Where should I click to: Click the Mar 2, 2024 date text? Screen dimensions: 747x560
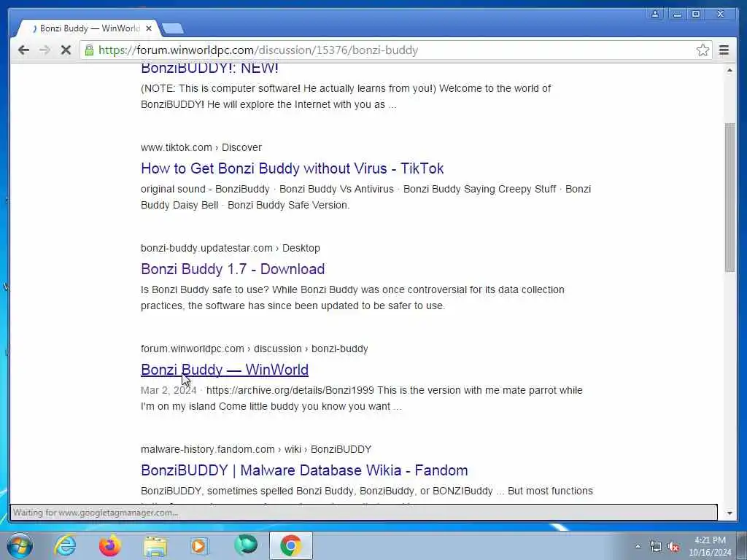(x=169, y=390)
